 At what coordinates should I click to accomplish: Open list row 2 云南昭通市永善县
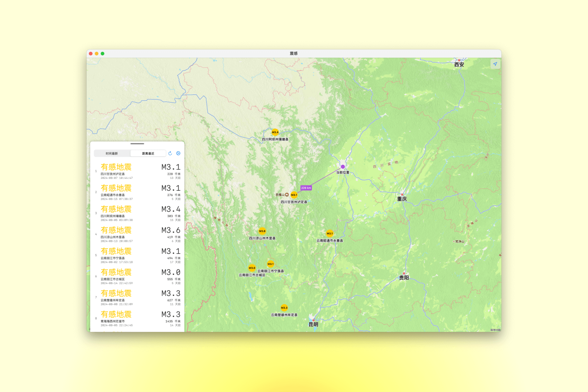point(138,192)
